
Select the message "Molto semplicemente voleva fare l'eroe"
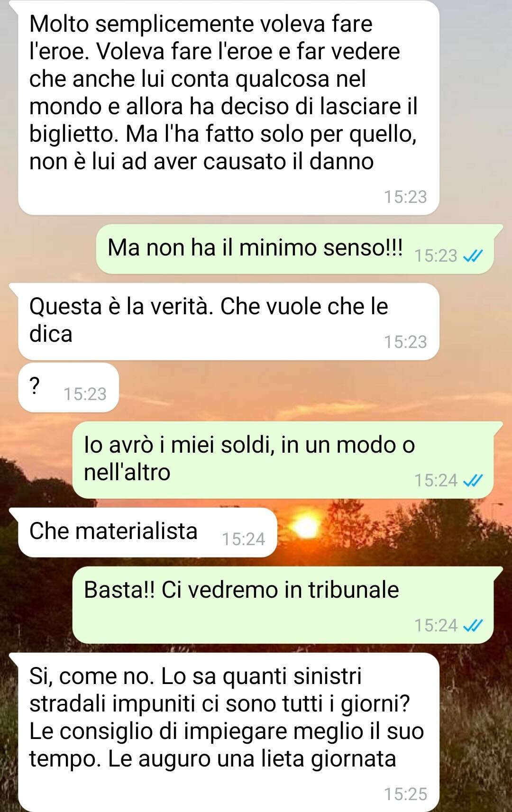pos(229,108)
